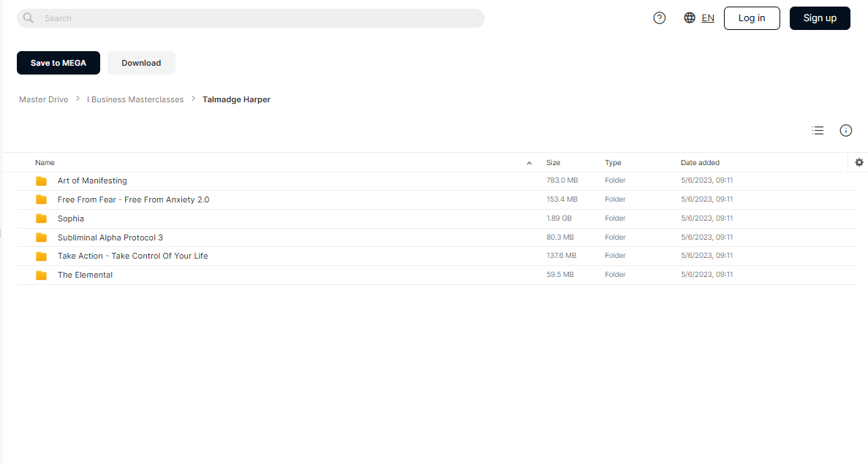
Task: Click the Free From Fear folder icon
Action: pos(41,199)
